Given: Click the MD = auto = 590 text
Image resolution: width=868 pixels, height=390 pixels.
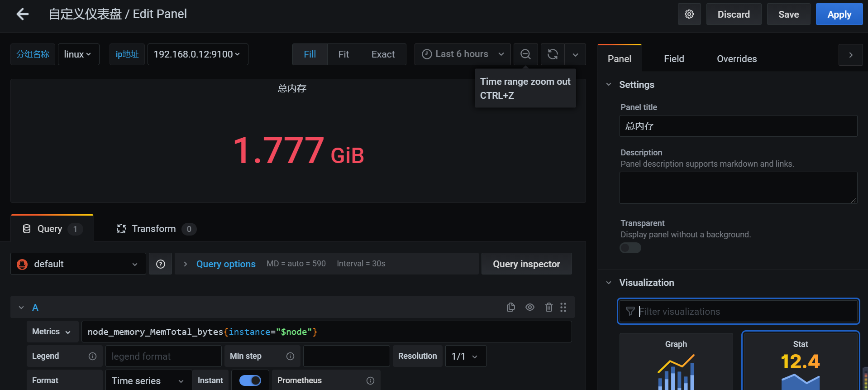Looking at the screenshot, I should (x=296, y=264).
